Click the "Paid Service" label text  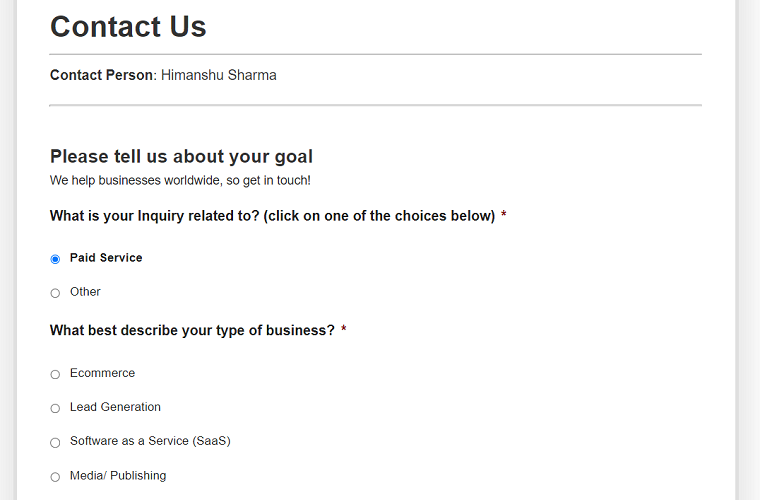106,258
